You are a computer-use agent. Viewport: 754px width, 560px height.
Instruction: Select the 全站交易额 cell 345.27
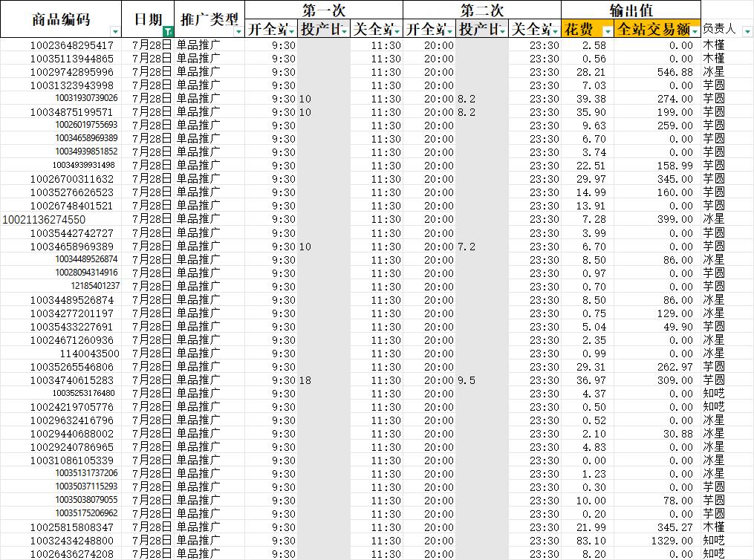pyautogui.click(x=657, y=527)
